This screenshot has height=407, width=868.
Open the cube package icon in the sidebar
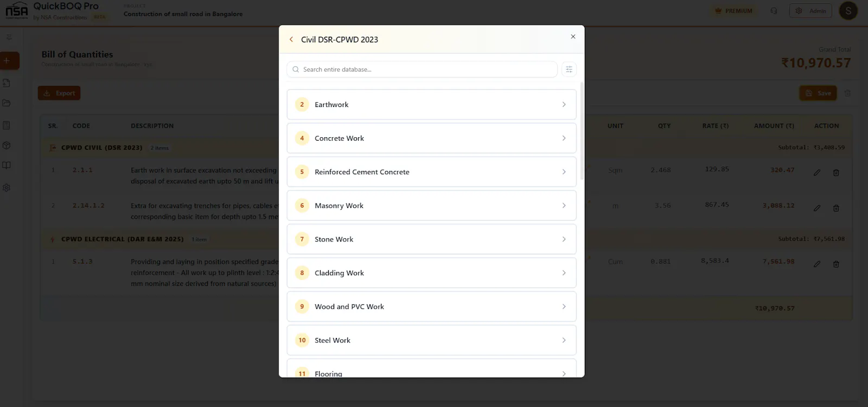click(7, 145)
